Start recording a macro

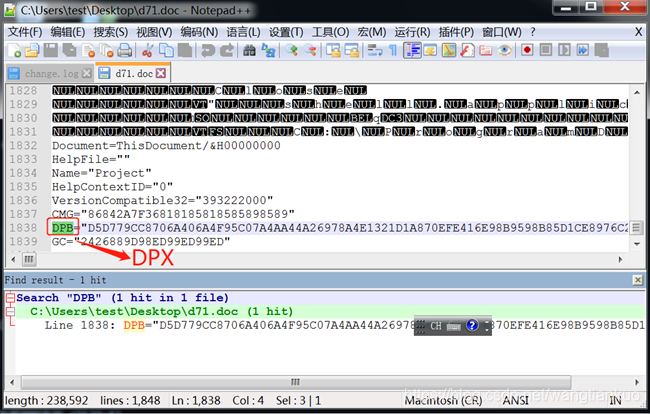527,51
